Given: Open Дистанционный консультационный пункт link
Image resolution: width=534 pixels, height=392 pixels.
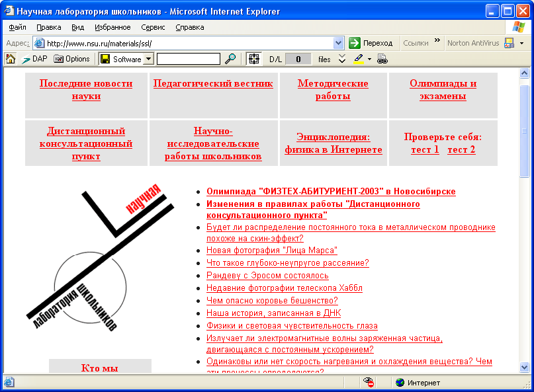Looking at the screenshot, I should (x=86, y=143).
